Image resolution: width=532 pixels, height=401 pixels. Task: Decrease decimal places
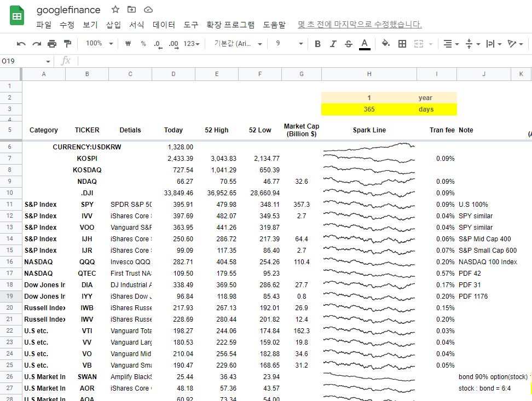click(158, 44)
